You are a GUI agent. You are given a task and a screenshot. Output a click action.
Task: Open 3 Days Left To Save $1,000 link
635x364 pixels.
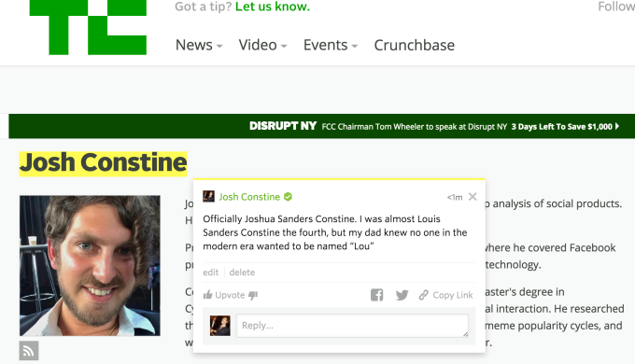click(565, 127)
